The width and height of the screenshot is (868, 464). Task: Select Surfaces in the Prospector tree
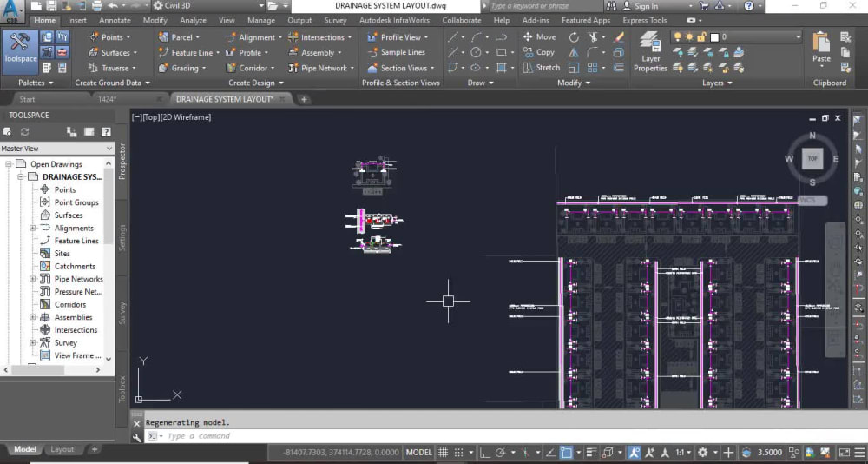[68, 215]
